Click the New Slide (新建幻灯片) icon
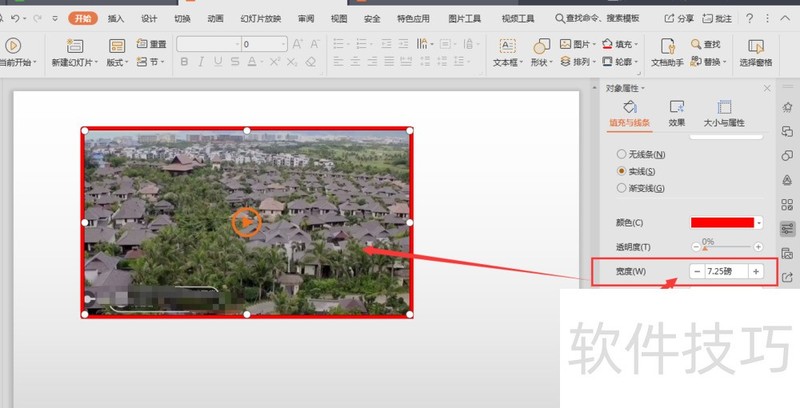800x408 pixels. (x=74, y=46)
